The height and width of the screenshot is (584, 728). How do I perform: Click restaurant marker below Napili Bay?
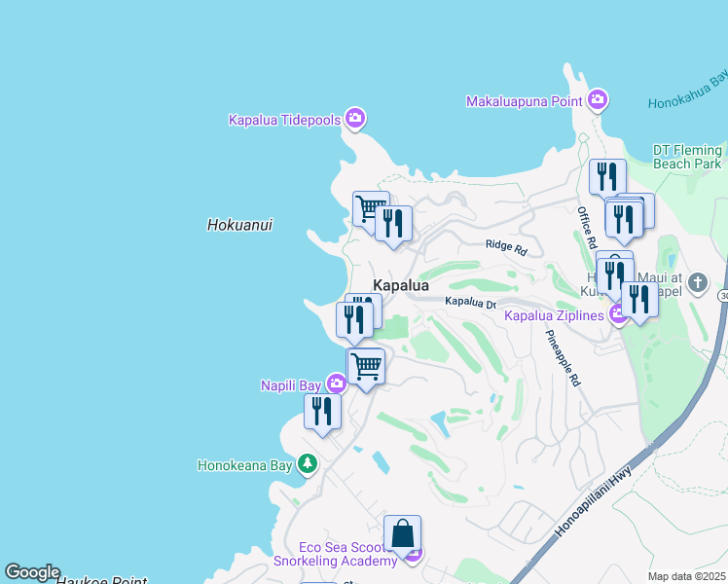click(323, 413)
